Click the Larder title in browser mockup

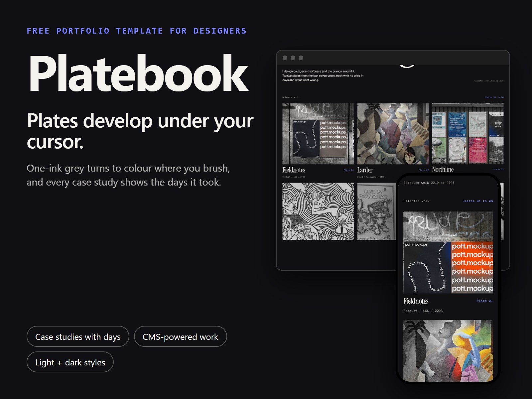pyautogui.click(x=365, y=170)
